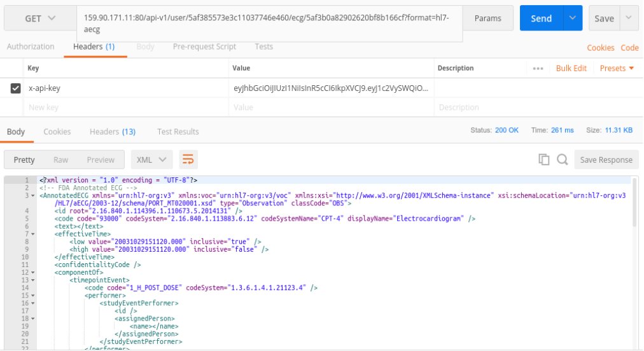The height and width of the screenshot is (351, 644).
Task: Open the Test Results tab
Action: pyautogui.click(x=178, y=132)
